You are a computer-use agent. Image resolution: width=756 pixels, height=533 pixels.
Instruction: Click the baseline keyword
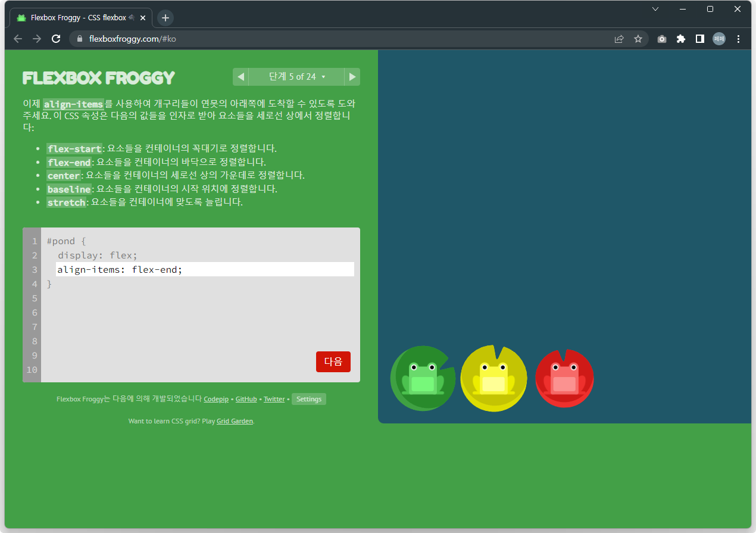pos(69,189)
